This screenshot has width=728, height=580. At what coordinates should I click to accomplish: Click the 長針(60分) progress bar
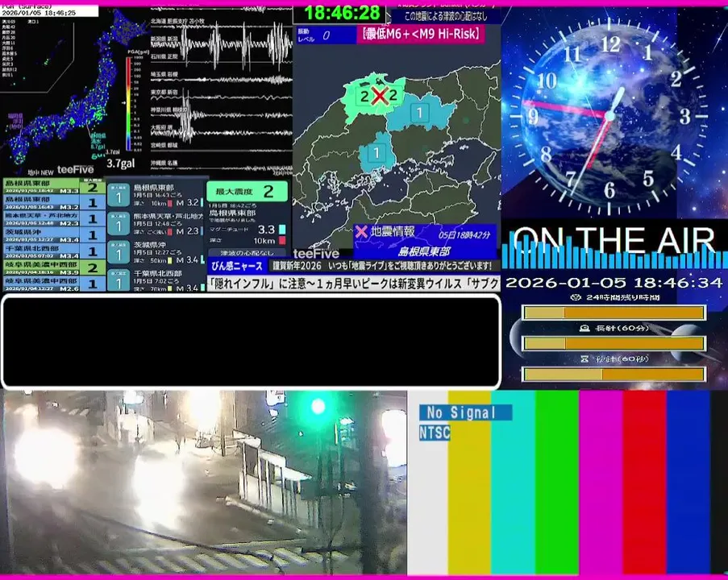point(614,343)
